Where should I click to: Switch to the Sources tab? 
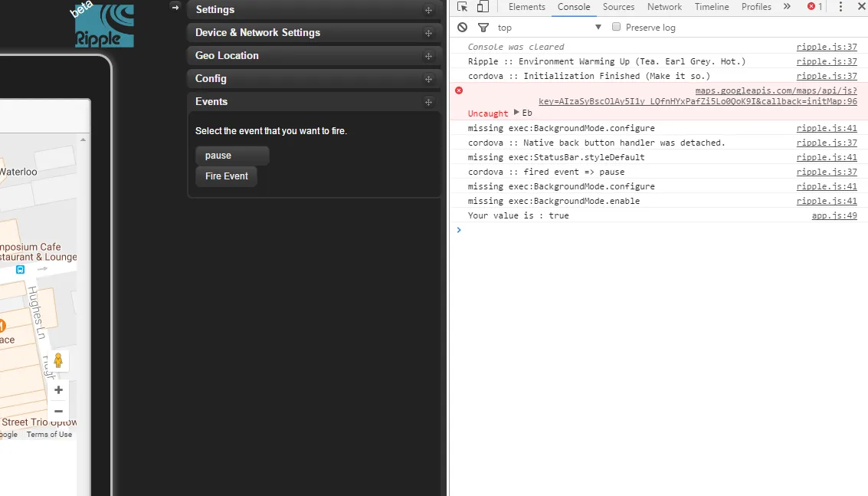tap(618, 7)
